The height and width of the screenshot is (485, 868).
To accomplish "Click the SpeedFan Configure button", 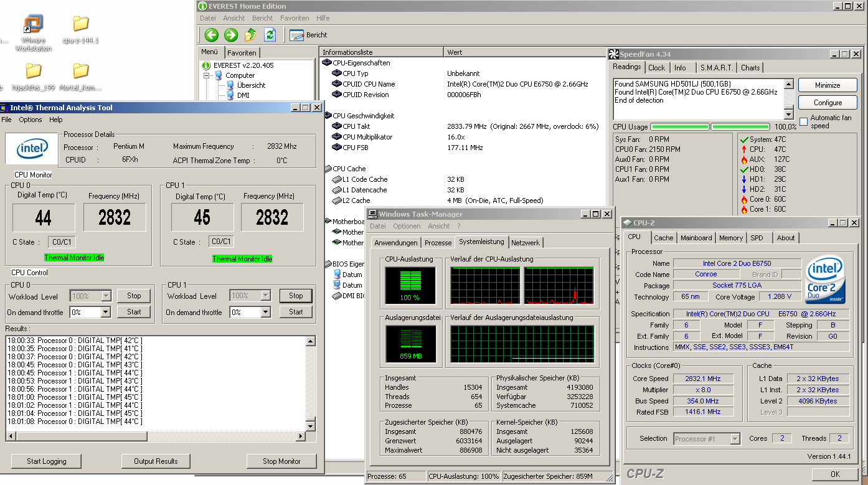I will 828,103.
